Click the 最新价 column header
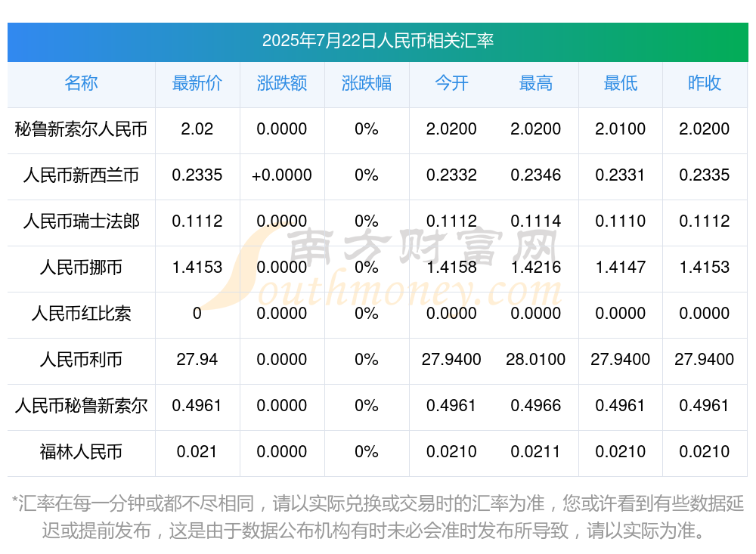756x554 pixels. (197, 83)
